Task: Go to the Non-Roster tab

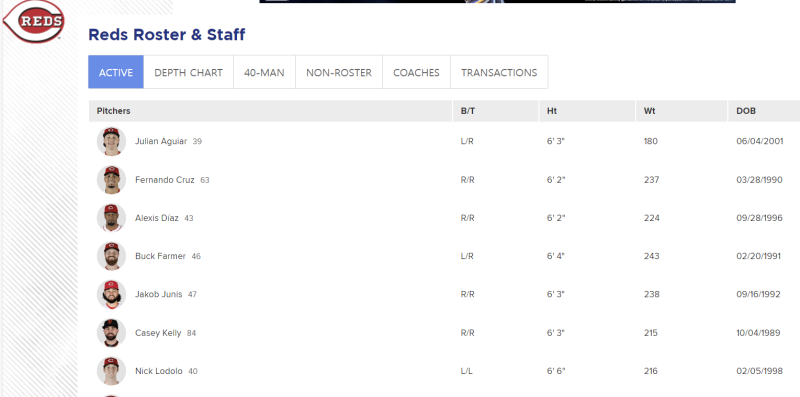Action: click(x=339, y=72)
